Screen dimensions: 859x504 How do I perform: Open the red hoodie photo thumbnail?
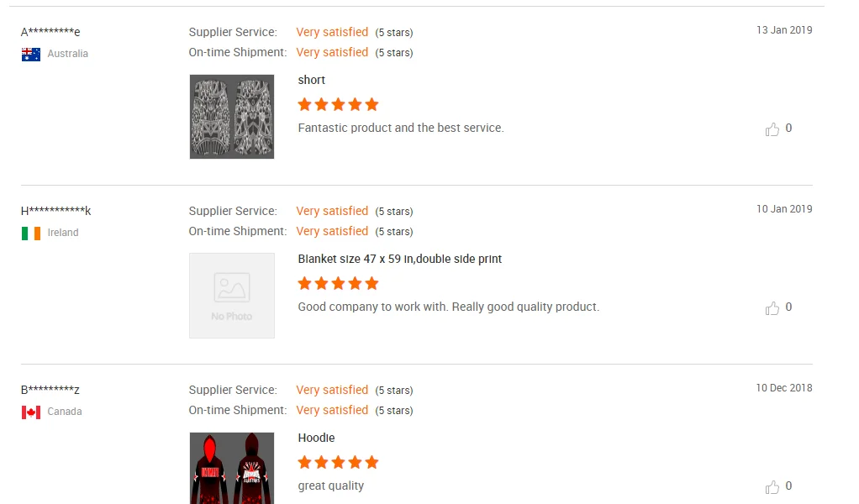232,468
